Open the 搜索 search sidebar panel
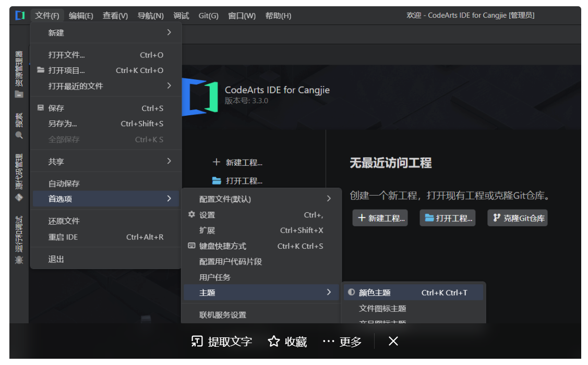Screen dimensions: 588x365 click(19, 125)
